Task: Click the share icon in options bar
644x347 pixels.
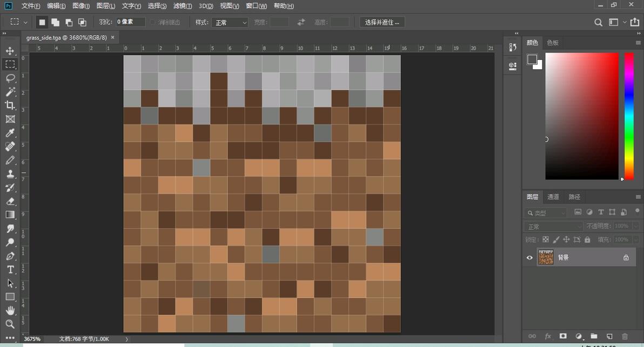Action: pos(635,22)
